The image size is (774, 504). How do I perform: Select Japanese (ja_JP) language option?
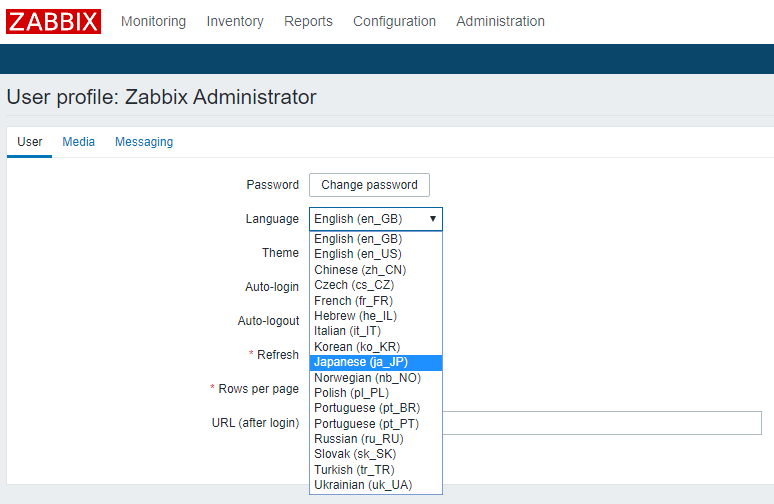(x=361, y=362)
